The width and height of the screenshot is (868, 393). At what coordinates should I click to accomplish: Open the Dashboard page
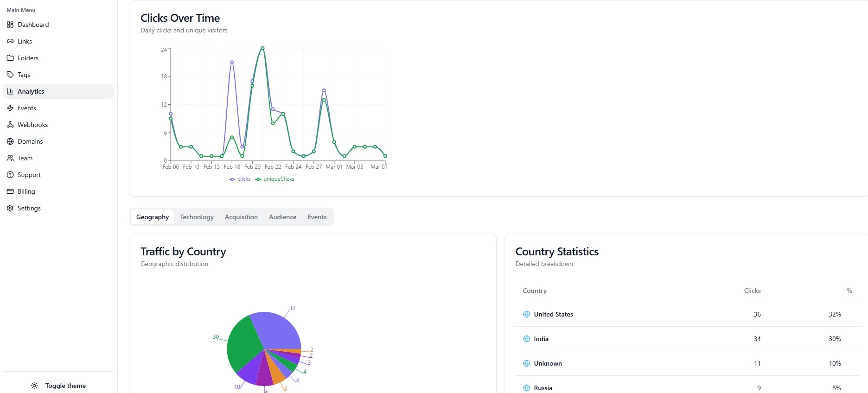pyautogui.click(x=58, y=25)
